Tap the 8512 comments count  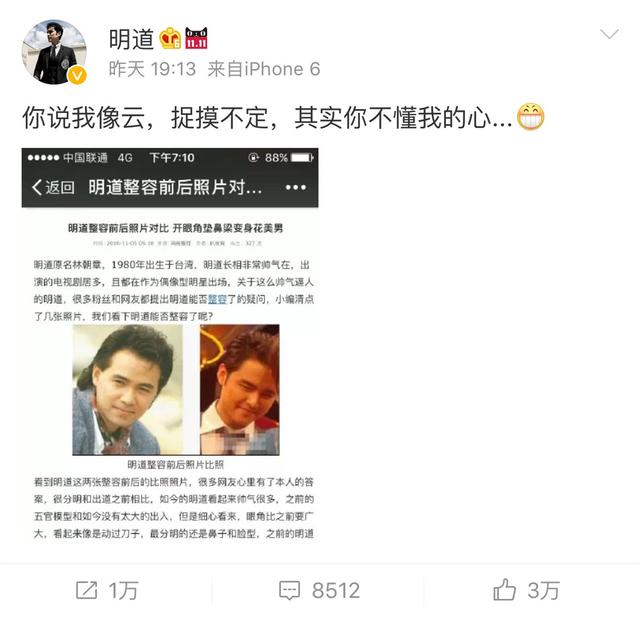click(x=336, y=591)
